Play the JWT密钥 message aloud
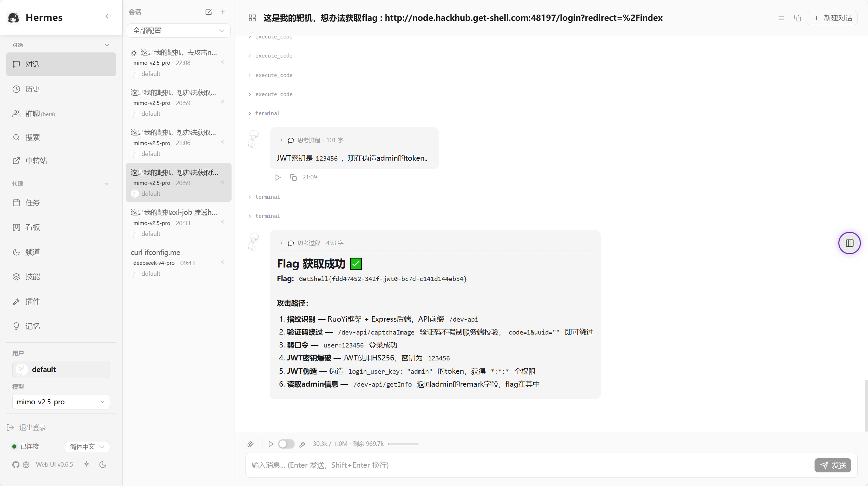This screenshot has height=486, width=868. (278, 177)
